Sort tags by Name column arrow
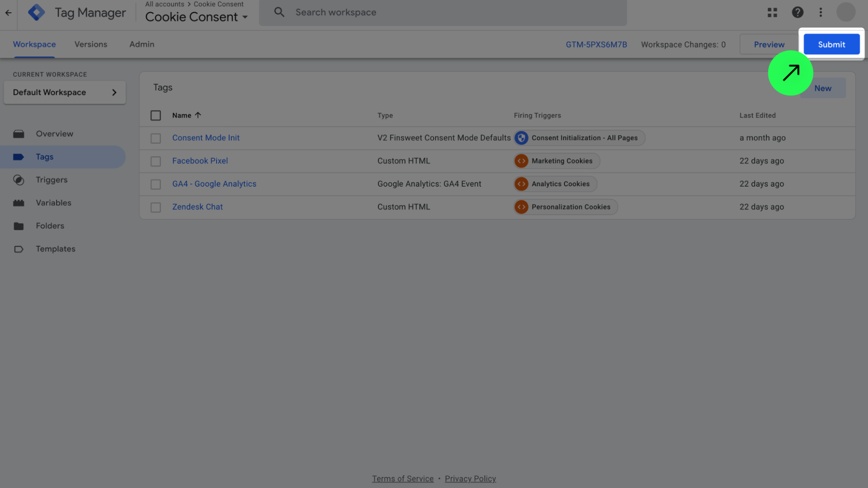This screenshot has width=868, height=488. tap(198, 115)
